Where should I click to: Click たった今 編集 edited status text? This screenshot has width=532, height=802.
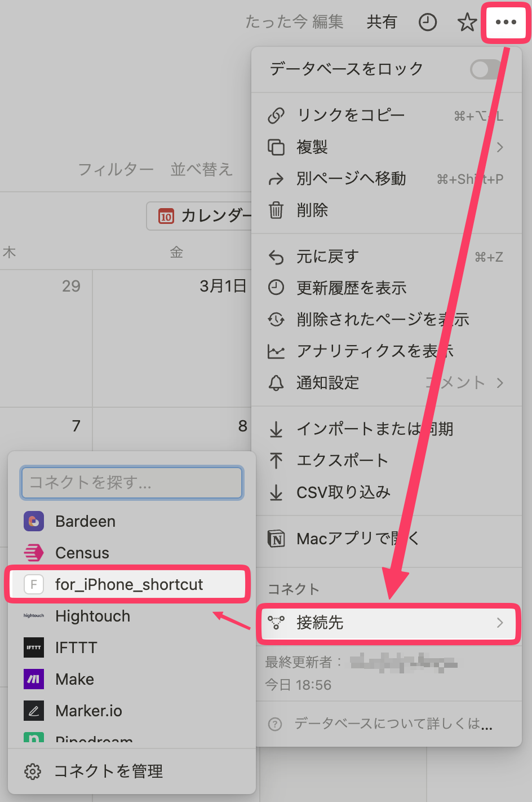click(x=294, y=22)
